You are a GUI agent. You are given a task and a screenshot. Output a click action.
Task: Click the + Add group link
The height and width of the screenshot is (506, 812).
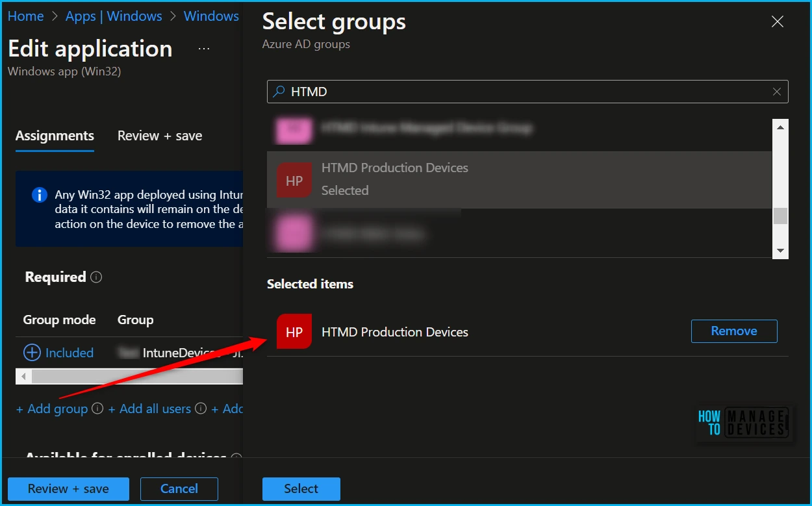(x=52, y=409)
